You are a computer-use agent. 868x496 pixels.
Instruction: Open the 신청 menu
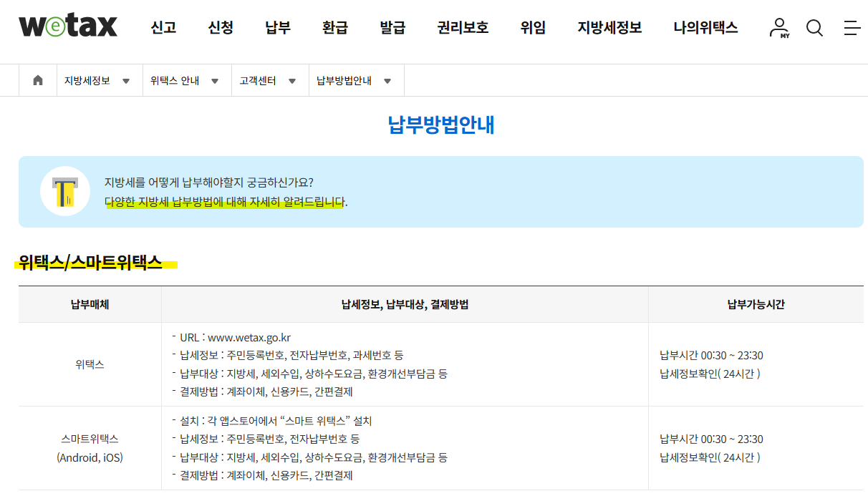[x=221, y=28]
